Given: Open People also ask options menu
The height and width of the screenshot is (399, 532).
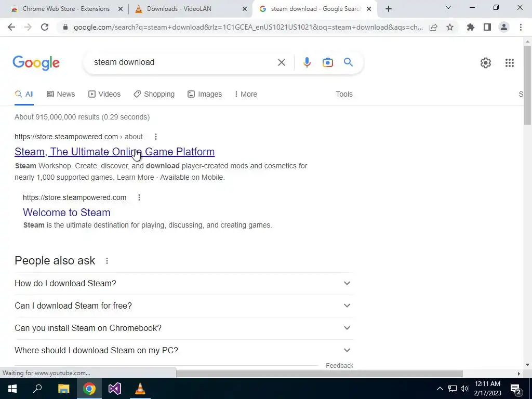Looking at the screenshot, I should 107,261.
